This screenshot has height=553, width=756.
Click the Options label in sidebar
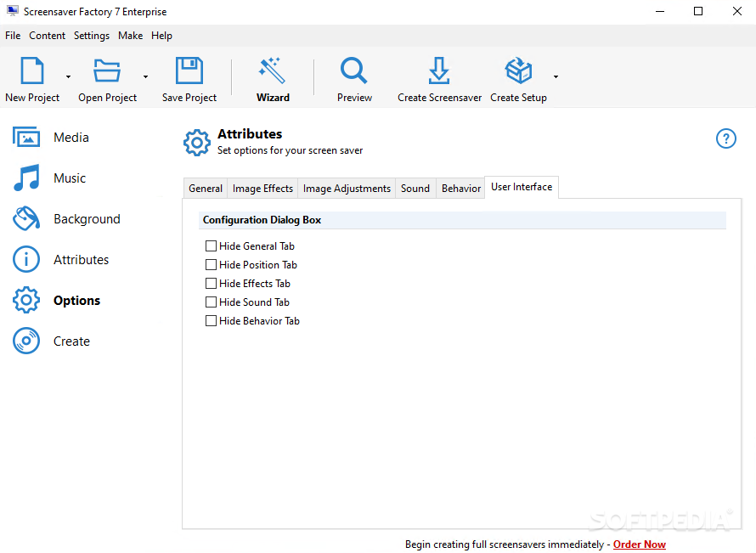coord(76,301)
